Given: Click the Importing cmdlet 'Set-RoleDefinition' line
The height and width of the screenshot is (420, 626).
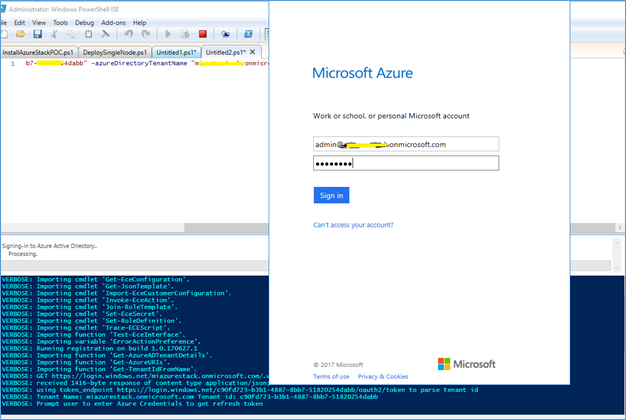Looking at the screenshot, I should click(x=92, y=321).
